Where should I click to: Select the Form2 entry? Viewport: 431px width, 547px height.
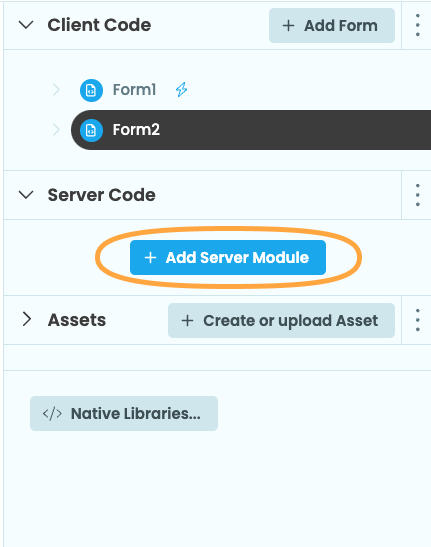(x=251, y=130)
